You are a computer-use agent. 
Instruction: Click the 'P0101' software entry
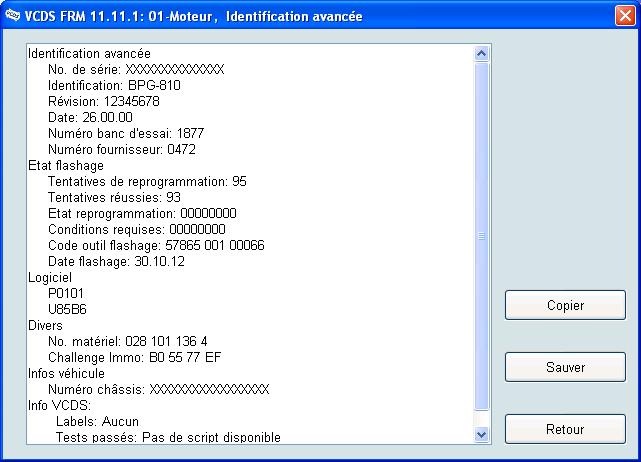[66, 294]
